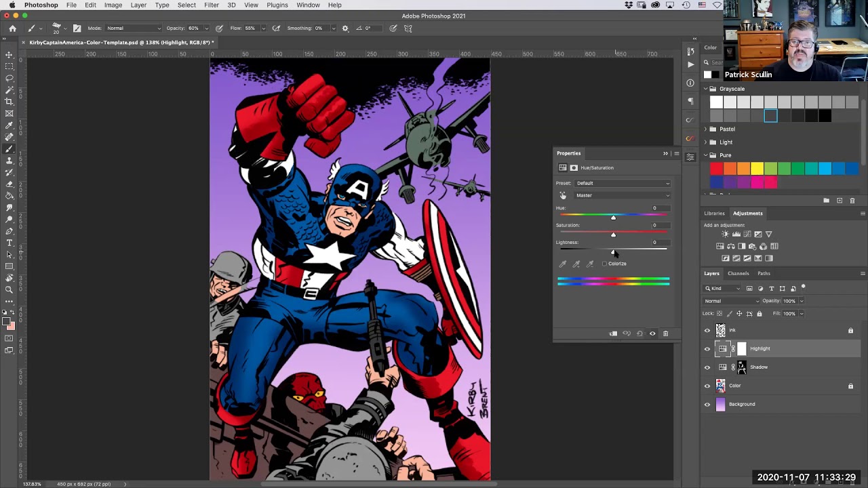
Task: Select the Rectangular Marquee tool
Action: (9, 66)
